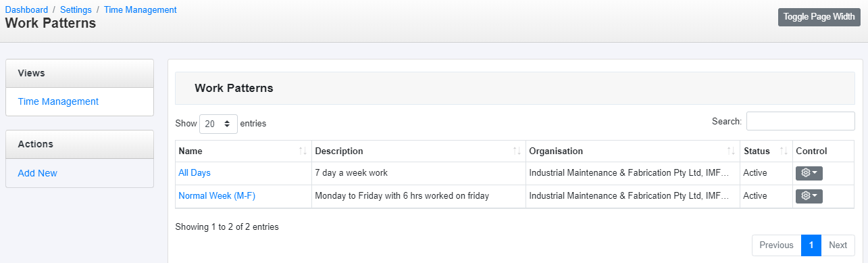Select page 1 in pagination
Image resolution: width=868 pixels, height=263 pixels.
coord(811,245)
